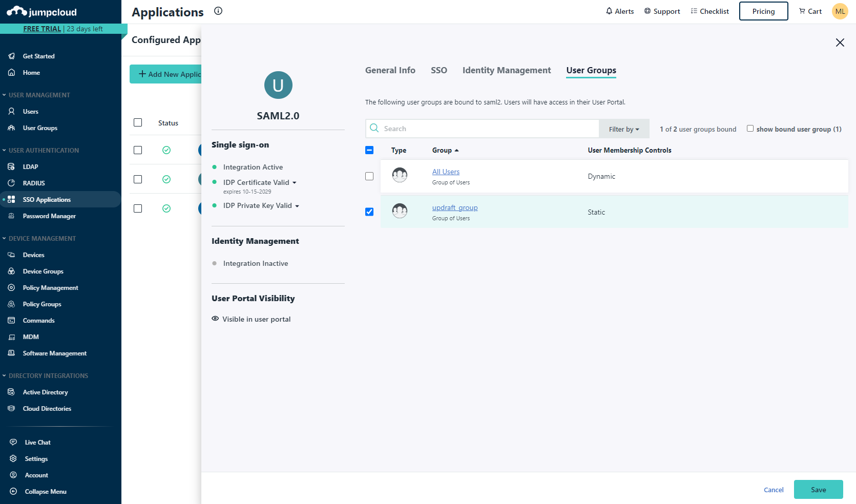Enable show bound user group checkbox
856x504 pixels.
point(750,129)
